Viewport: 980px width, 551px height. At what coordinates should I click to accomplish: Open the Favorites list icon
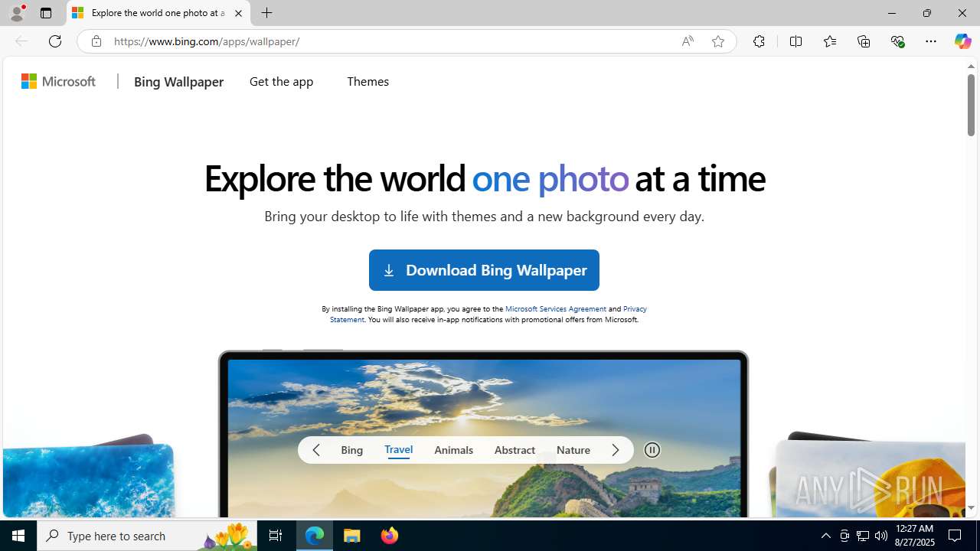[829, 41]
